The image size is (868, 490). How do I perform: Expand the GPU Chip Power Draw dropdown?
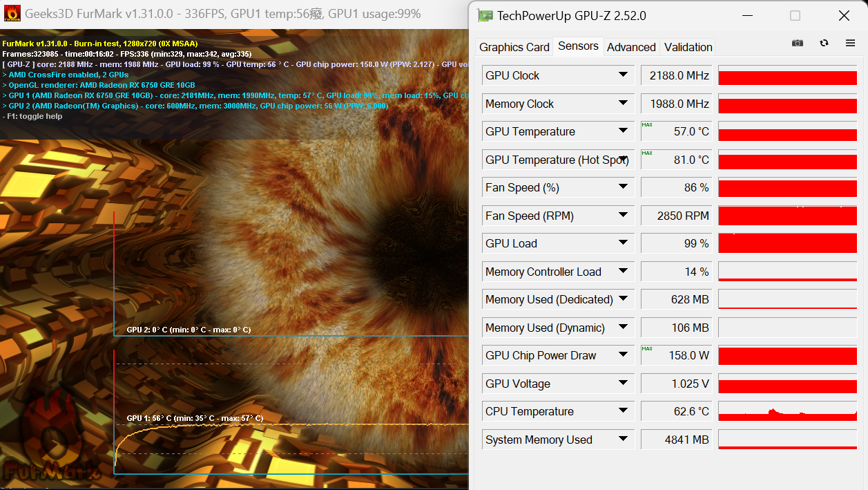[x=623, y=355]
